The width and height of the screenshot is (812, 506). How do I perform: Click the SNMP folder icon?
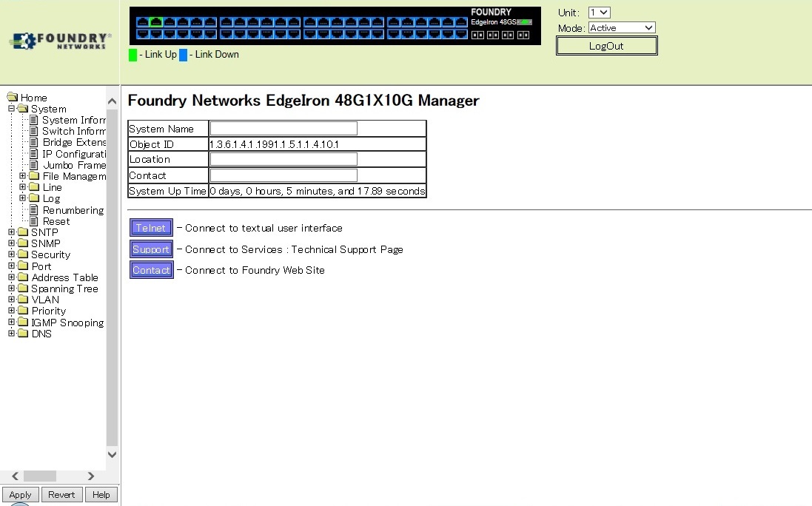tap(23, 243)
